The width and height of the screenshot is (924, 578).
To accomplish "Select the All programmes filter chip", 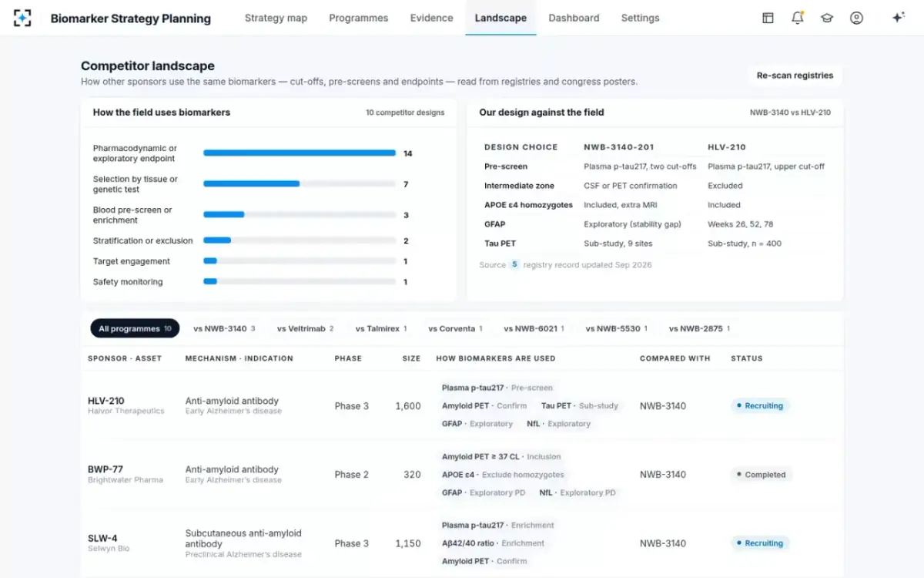I will click(135, 328).
